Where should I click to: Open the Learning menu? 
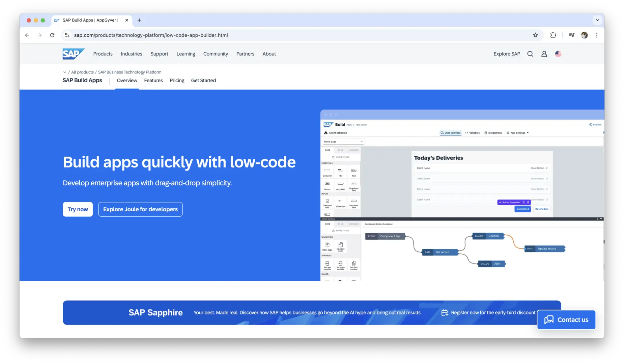[186, 54]
